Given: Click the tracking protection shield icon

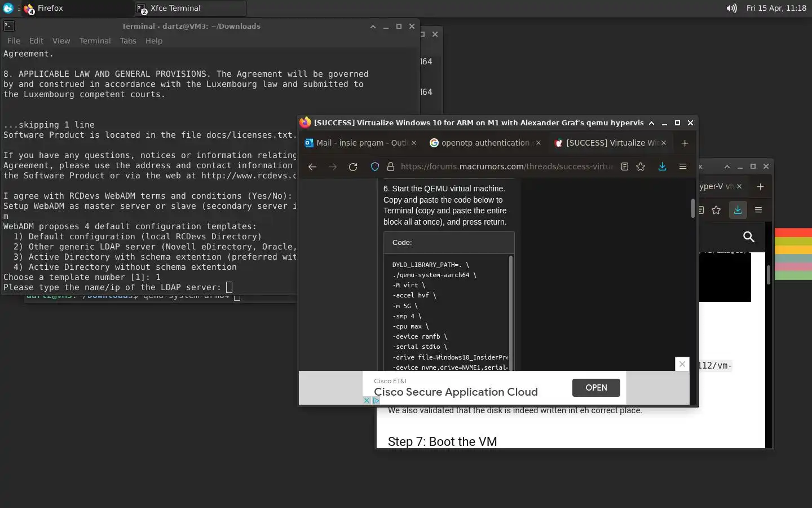Looking at the screenshot, I should pos(375,167).
